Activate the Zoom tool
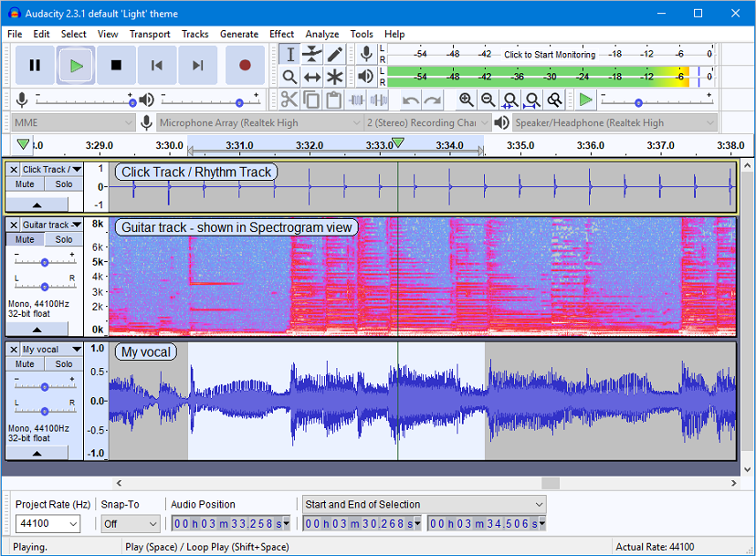 click(x=290, y=77)
